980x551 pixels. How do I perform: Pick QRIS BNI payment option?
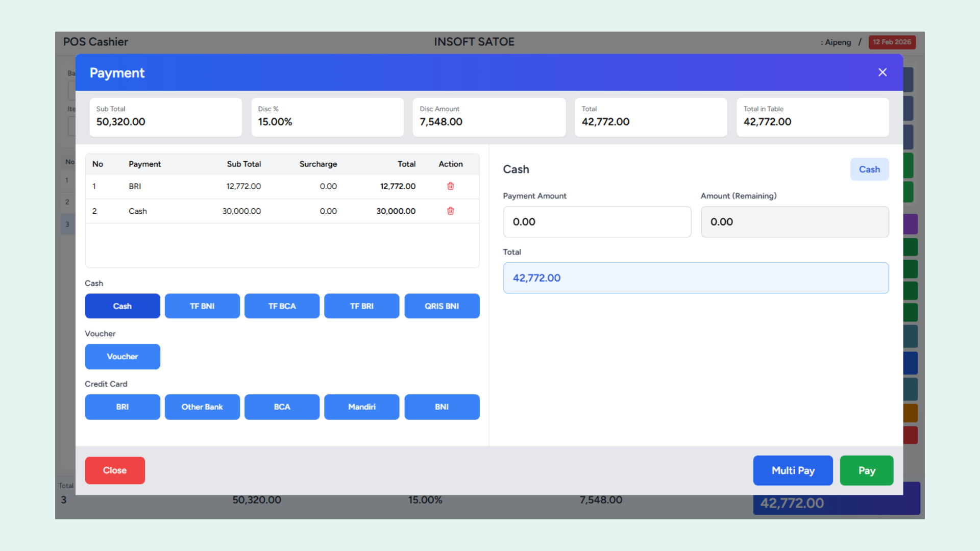[x=442, y=306]
